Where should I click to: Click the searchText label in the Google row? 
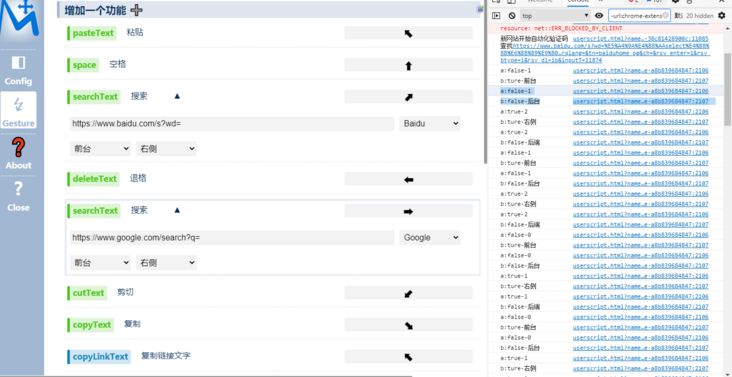95,210
